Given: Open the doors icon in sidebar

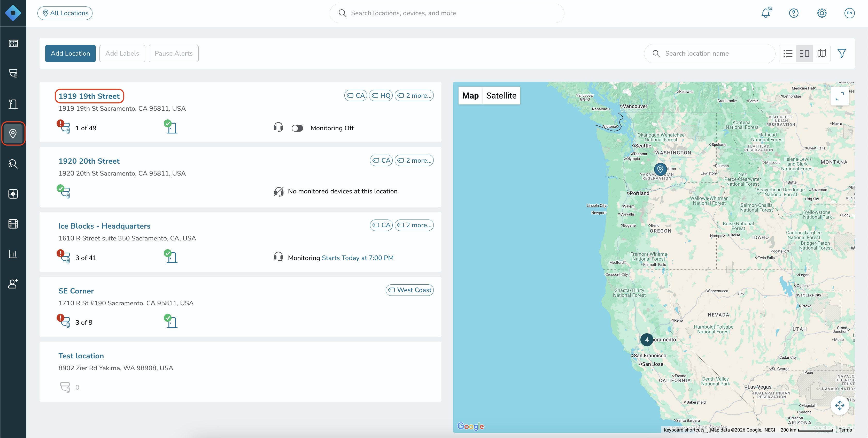Looking at the screenshot, I should (x=13, y=103).
